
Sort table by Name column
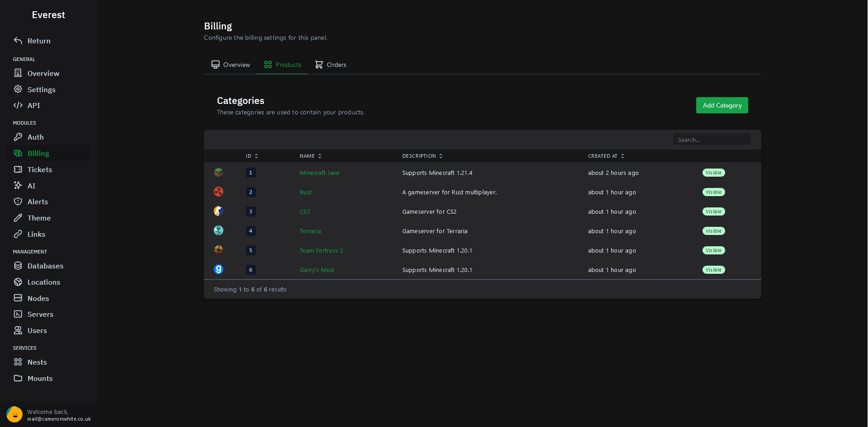311,156
